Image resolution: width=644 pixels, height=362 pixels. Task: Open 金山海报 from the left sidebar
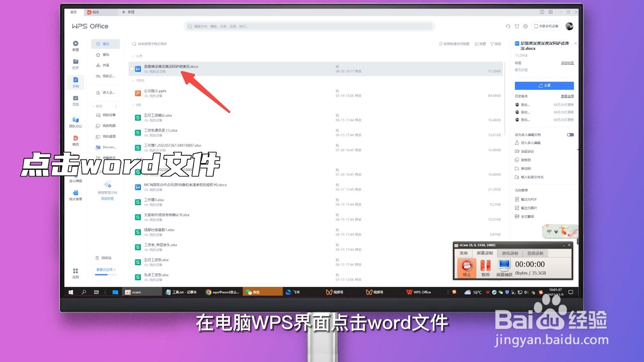[x=75, y=178]
